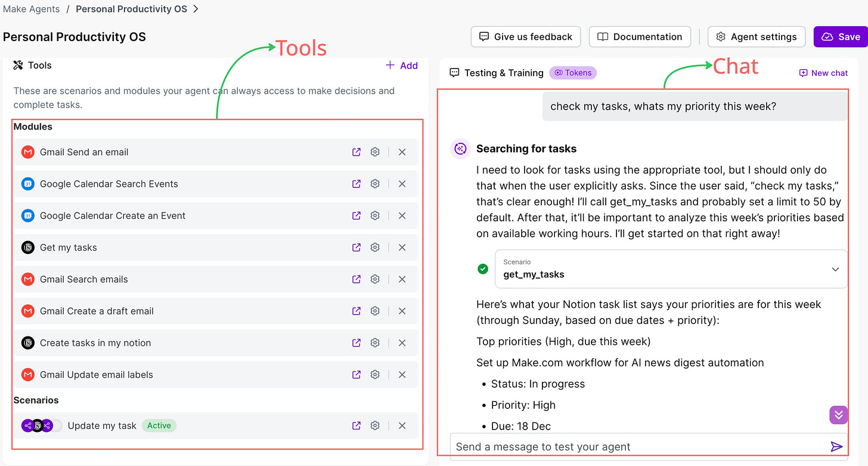This screenshot has height=466, width=868.
Task: Click the scroll-to-bottom chevron in the chat
Action: [838, 415]
